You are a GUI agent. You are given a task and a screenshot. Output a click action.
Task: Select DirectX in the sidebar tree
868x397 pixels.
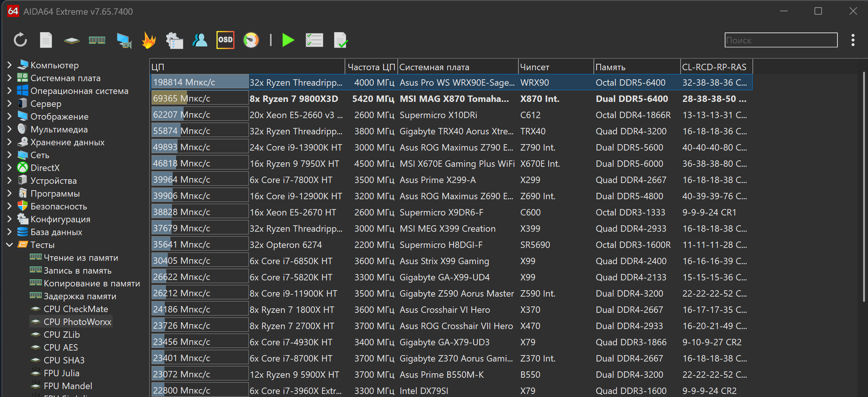(x=45, y=168)
